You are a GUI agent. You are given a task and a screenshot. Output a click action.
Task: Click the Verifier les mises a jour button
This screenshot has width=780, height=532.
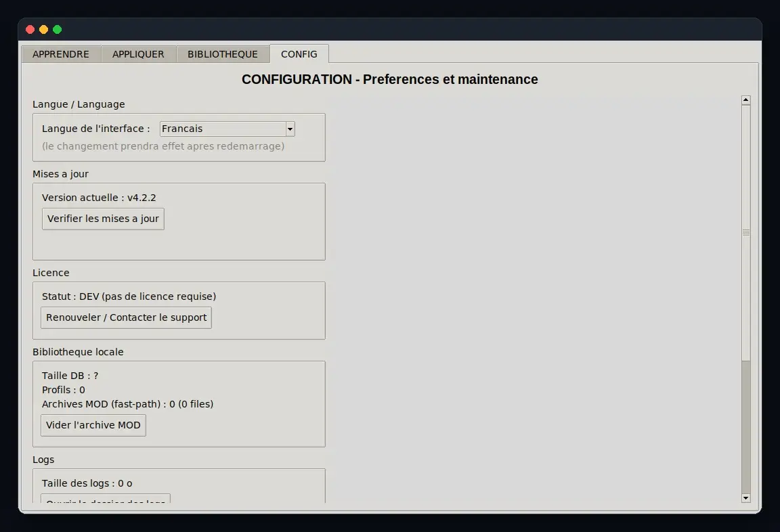click(x=103, y=219)
